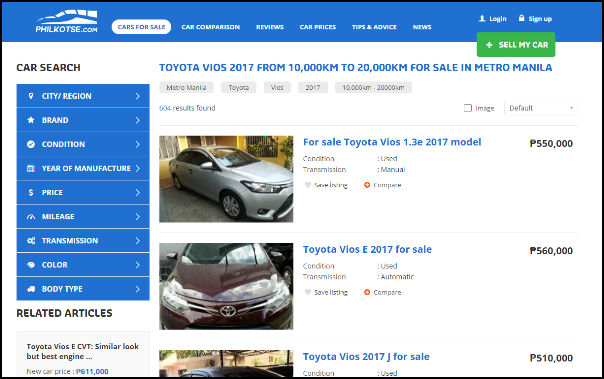
Task: Click the ₱550,000 price label
Action: tap(551, 144)
